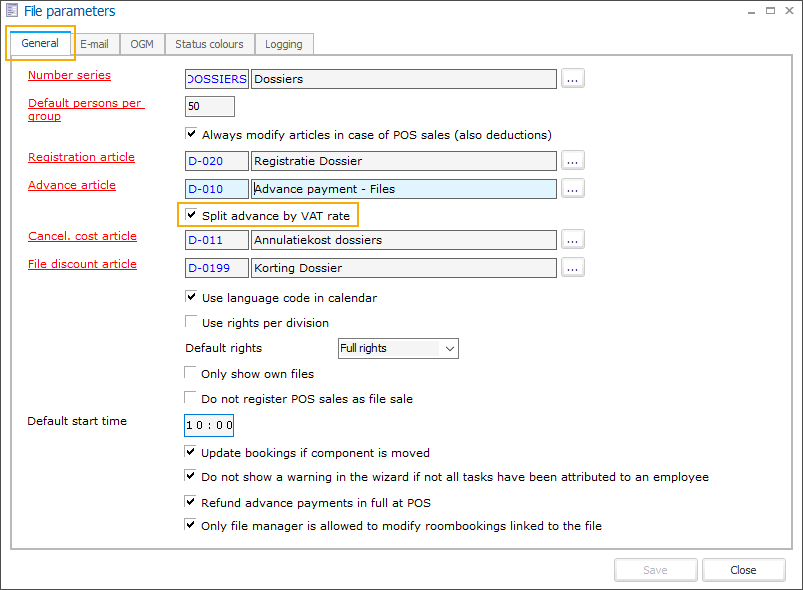
Task: Click ellipsis button next to Korting Dossier
Action: click(572, 267)
